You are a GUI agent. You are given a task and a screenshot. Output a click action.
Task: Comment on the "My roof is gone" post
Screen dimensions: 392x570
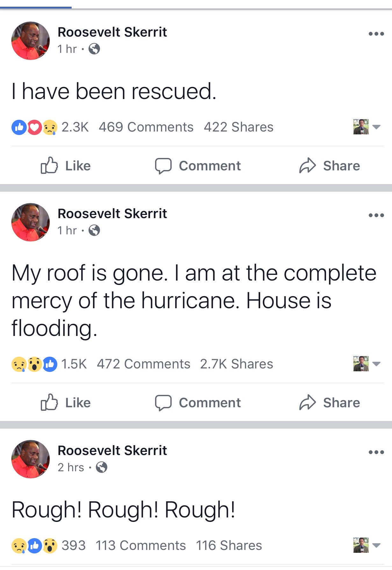[x=198, y=403]
